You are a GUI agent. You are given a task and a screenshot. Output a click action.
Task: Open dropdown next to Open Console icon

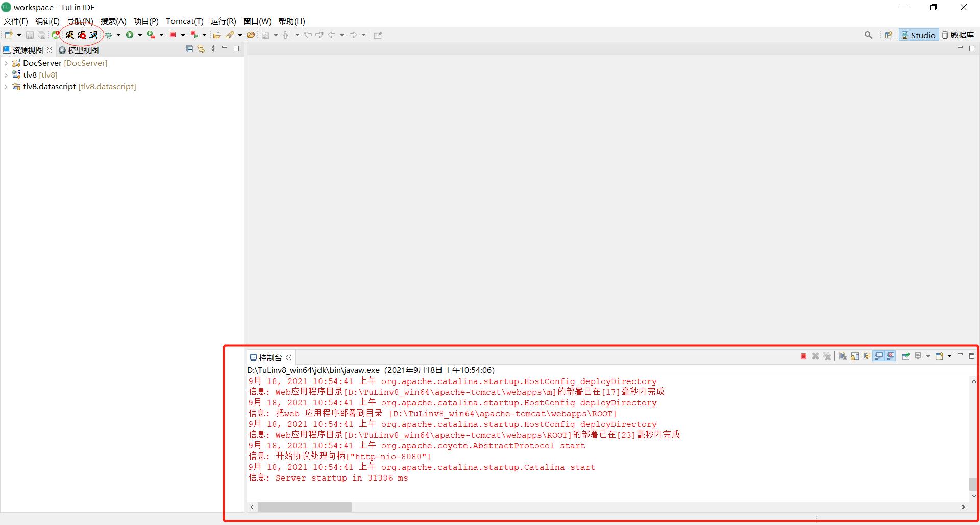949,356
